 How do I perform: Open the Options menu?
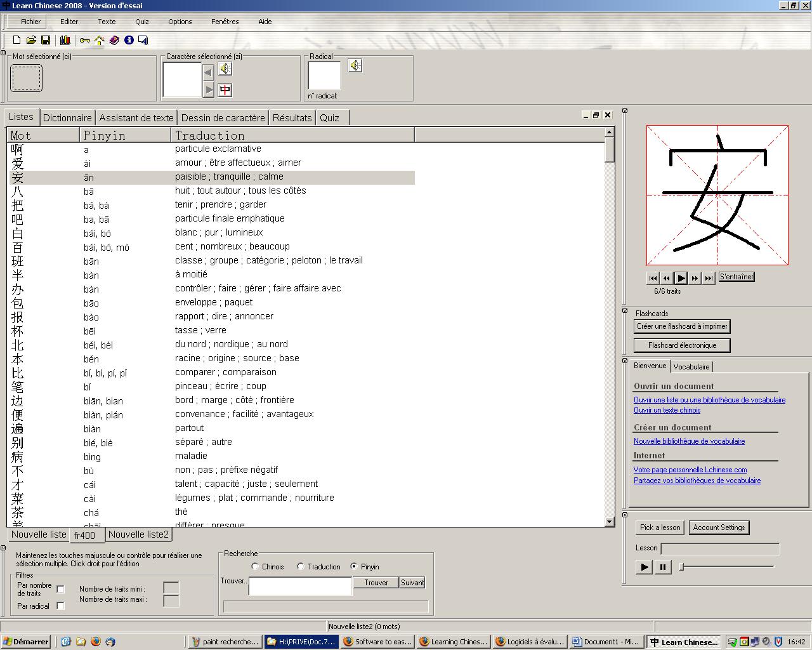(x=180, y=22)
